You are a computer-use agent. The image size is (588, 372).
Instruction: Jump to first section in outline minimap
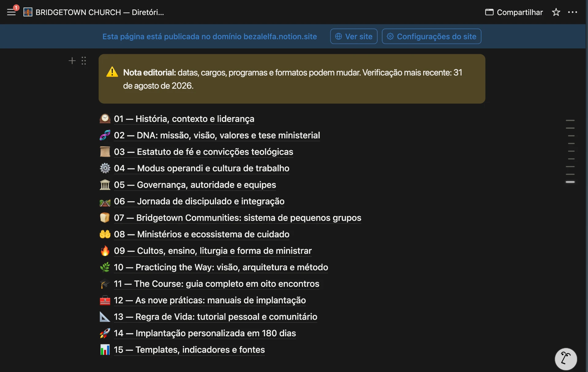(570, 120)
